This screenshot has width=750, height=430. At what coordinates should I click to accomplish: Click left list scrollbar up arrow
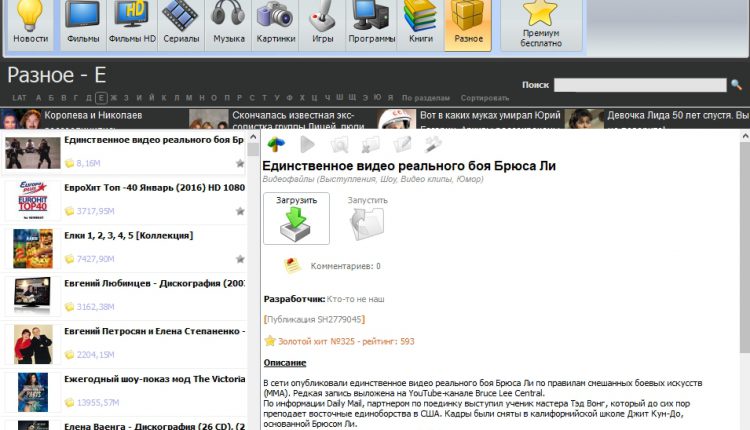pyautogui.click(x=253, y=137)
